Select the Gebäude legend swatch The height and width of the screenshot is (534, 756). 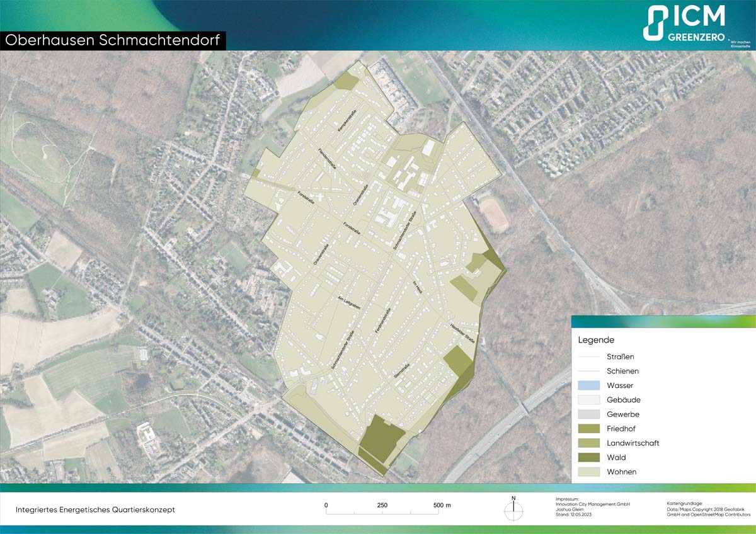click(588, 400)
